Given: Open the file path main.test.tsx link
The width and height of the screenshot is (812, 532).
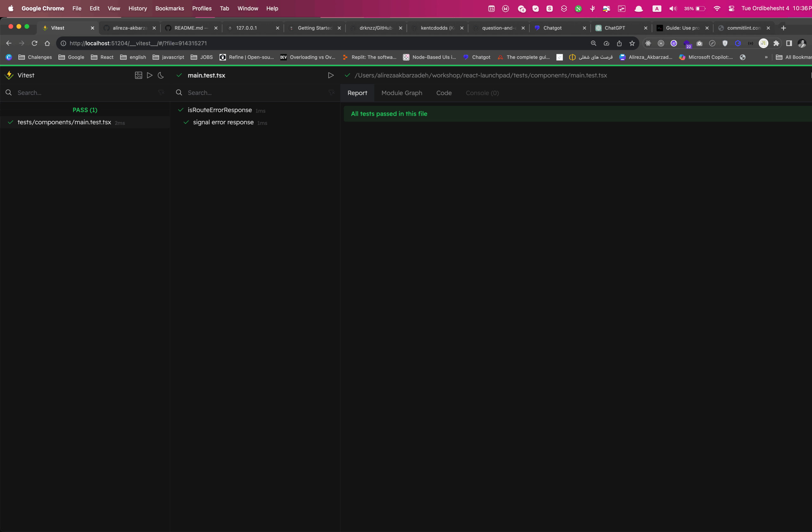Looking at the screenshot, I should (480, 75).
